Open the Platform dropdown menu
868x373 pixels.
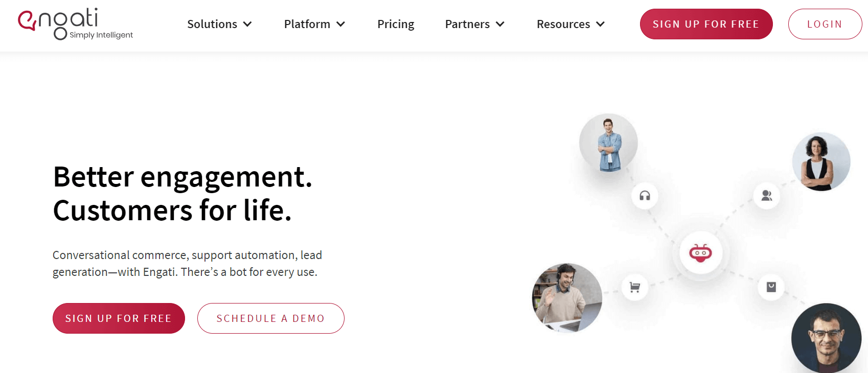[x=314, y=24]
